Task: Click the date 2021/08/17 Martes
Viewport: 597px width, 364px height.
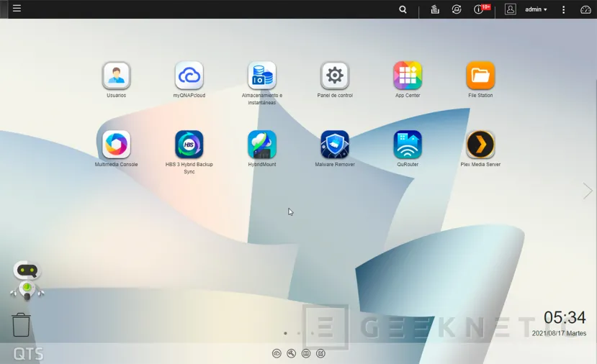Action: tap(559, 333)
